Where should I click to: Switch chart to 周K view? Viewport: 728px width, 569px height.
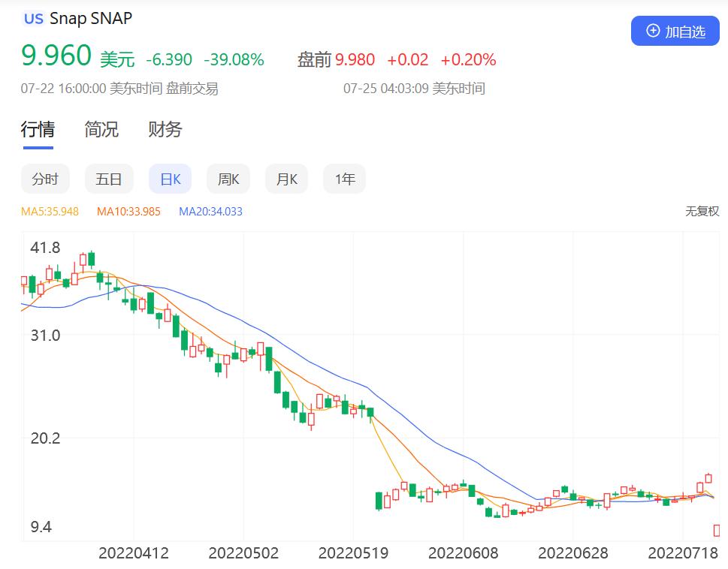tap(228, 179)
